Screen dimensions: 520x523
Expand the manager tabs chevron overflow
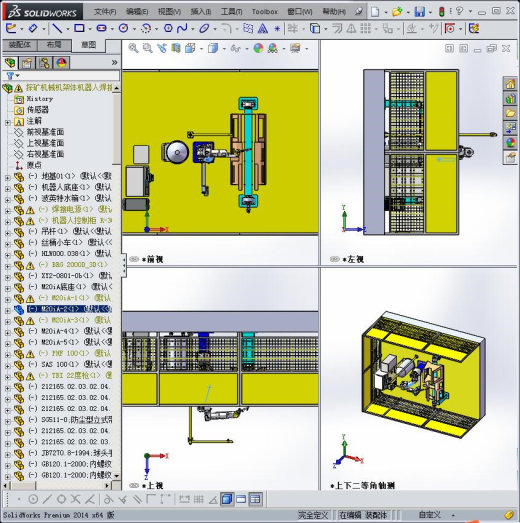point(114,62)
